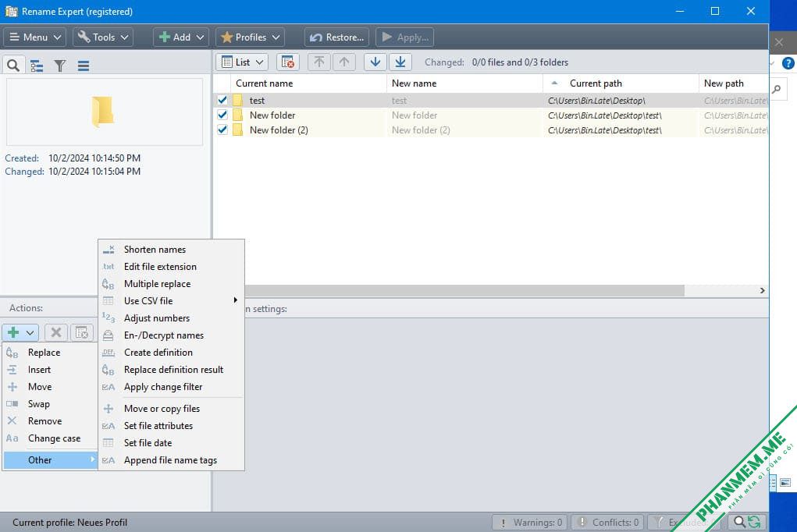Screen dimensions: 797x532
Task: Select Insert from actions menu
Action: [50, 370]
